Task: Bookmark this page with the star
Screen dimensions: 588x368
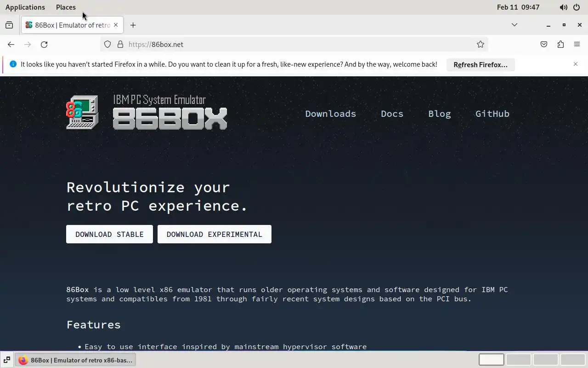Action: point(481,45)
